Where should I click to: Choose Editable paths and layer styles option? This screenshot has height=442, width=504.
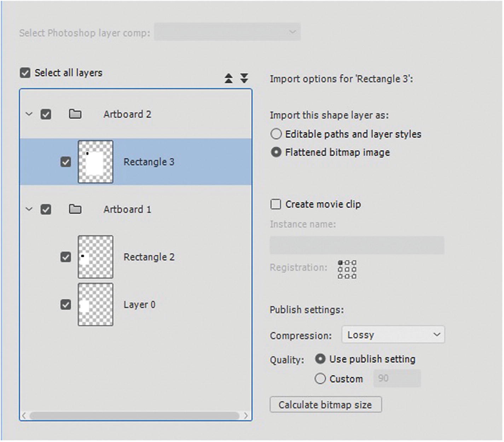(276, 134)
